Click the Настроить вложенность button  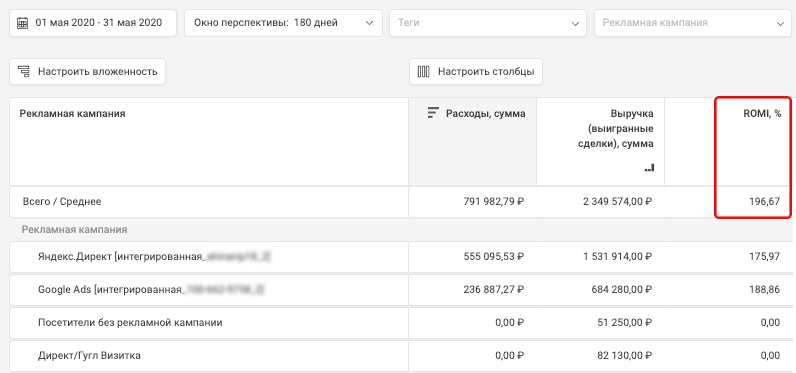87,72
